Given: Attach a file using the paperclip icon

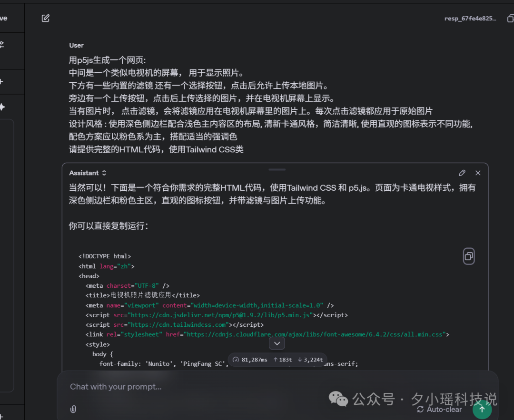Looking at the screenshot, I should click(x=73, y=409).
